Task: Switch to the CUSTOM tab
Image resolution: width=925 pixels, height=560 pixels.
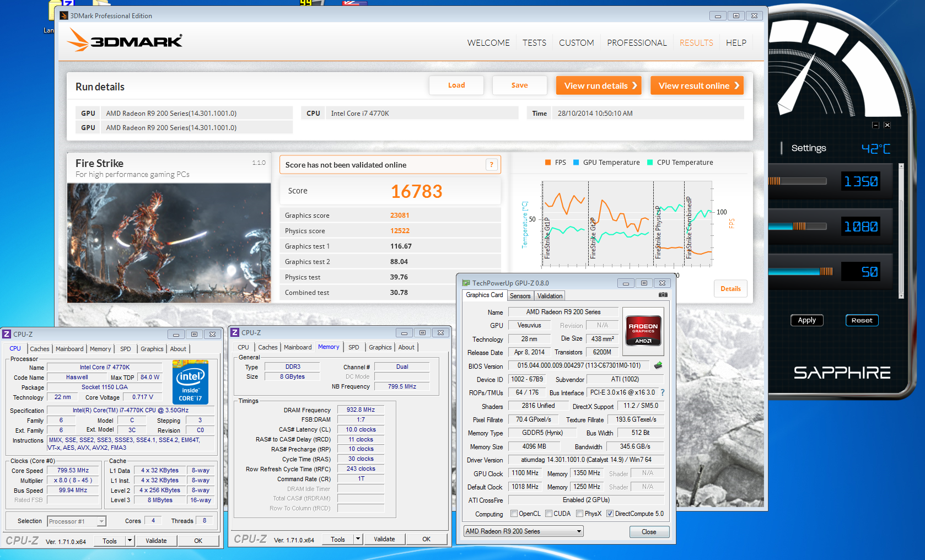Action: coord(577,42)
